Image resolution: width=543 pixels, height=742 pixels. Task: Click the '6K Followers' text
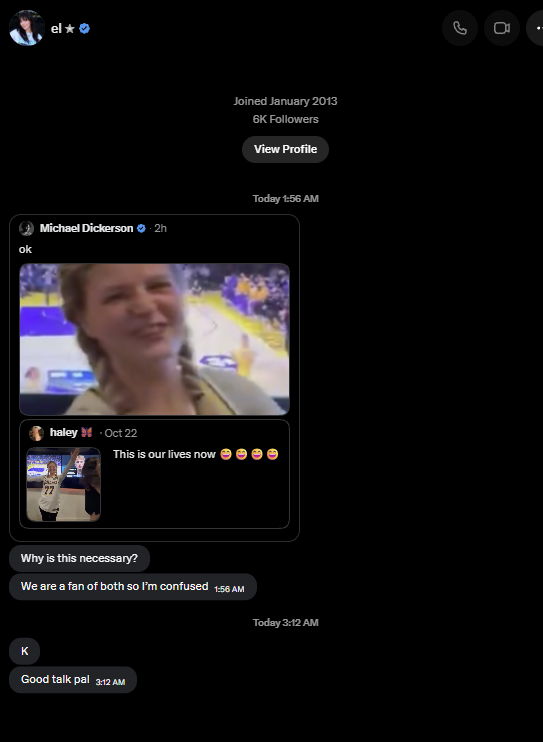[x=285, y=119]
